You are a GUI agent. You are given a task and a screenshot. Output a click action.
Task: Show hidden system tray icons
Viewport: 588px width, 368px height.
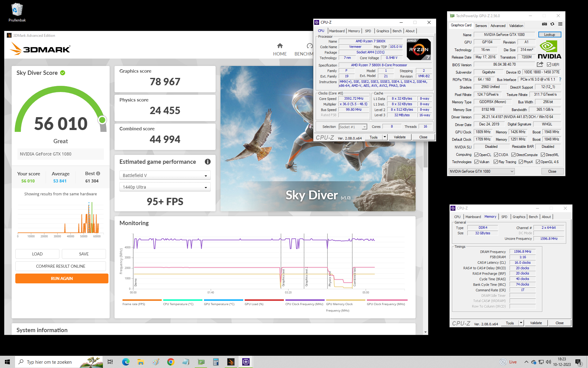(526, 362)
